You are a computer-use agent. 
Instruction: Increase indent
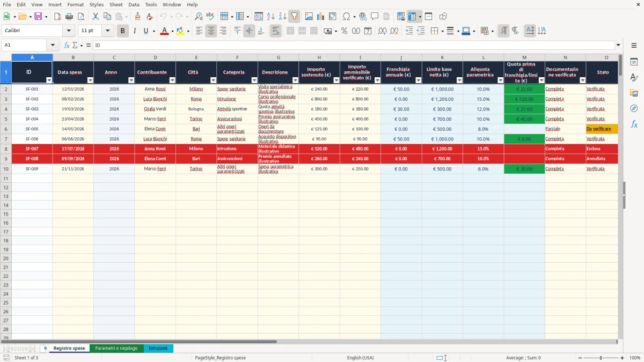coord(409,31)
